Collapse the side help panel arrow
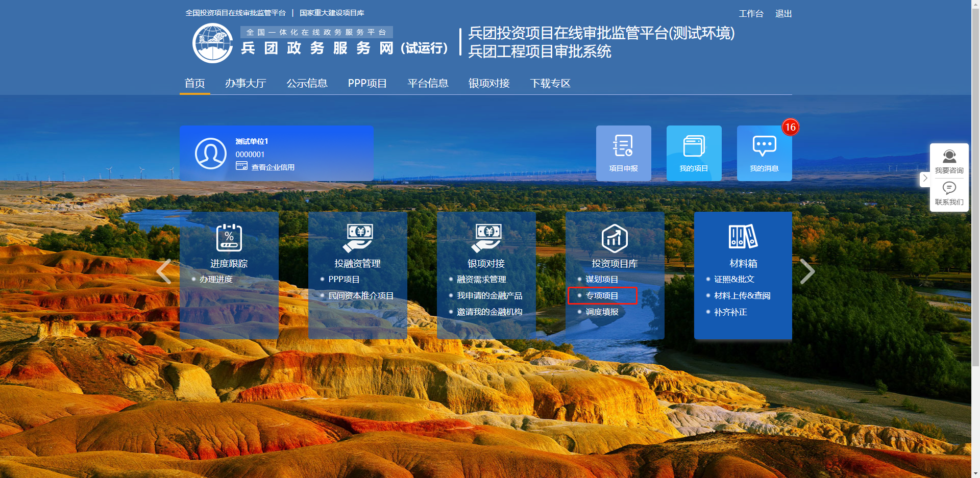This screenshot has height=478, width=980. coord(924,179)
